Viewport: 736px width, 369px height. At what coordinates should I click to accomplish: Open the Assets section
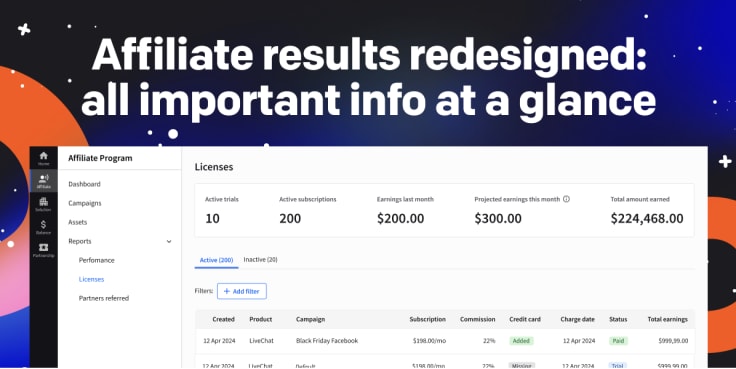[78, 222]
